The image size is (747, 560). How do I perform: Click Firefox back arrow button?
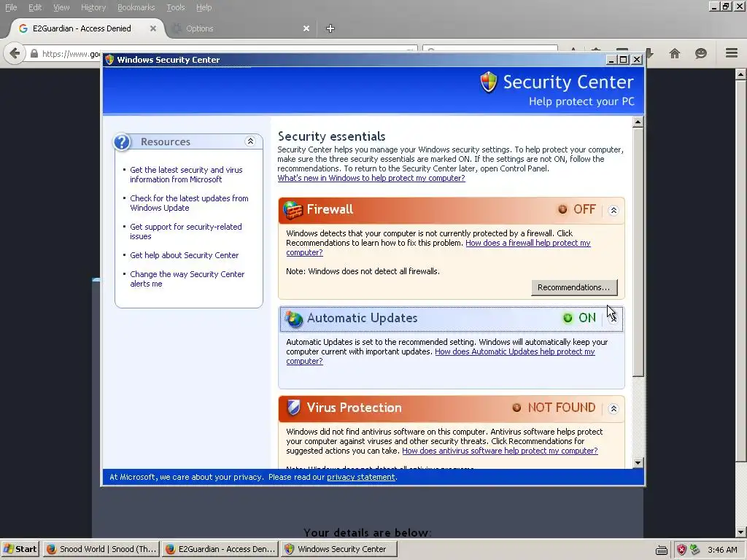[15, 52]
